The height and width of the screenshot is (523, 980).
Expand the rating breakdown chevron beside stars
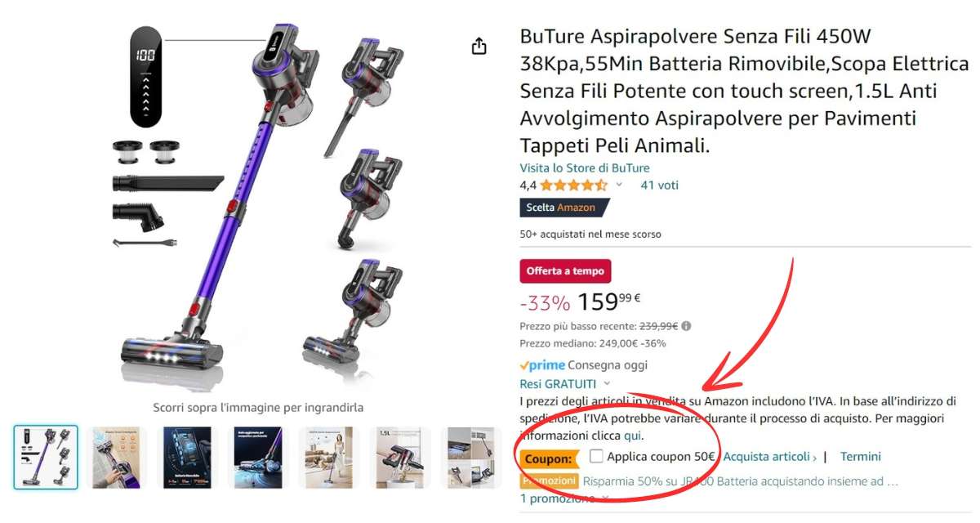point(619,186)
